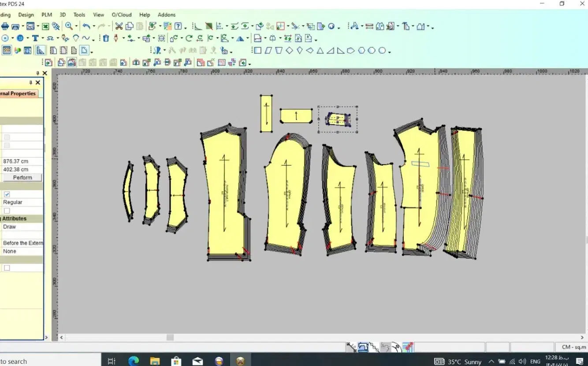
Task: Open the Tools menu
Action: click(x=79, y=15)
